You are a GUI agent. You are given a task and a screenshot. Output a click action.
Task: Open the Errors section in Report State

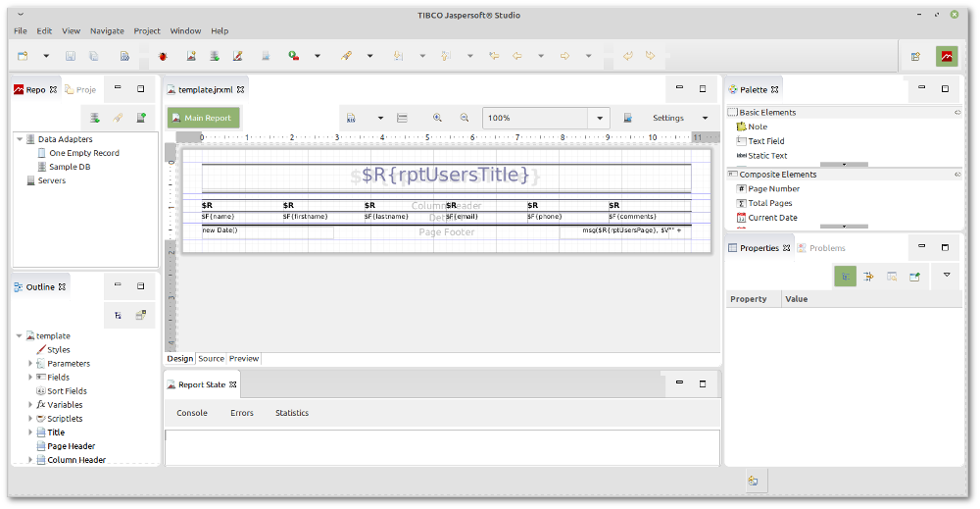[241, 413]
